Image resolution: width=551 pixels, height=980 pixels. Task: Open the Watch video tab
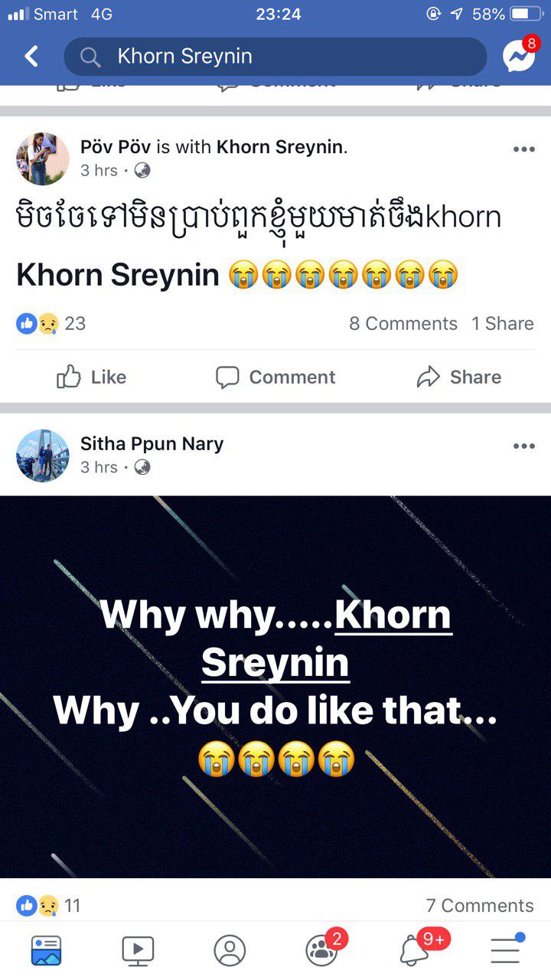pos(138,950)
